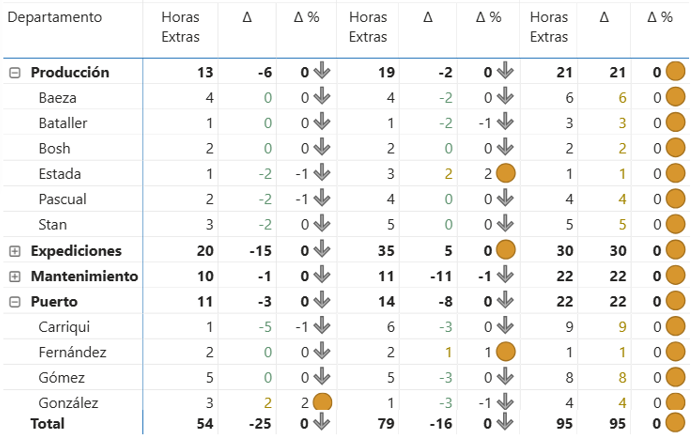Select the first Horas Extras column header

coord(180,27)
